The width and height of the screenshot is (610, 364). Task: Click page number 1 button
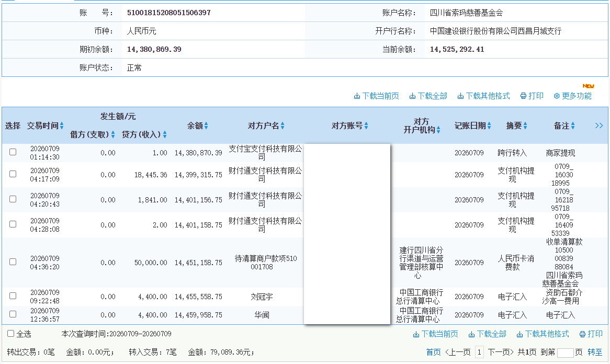(x=479, y=352)
